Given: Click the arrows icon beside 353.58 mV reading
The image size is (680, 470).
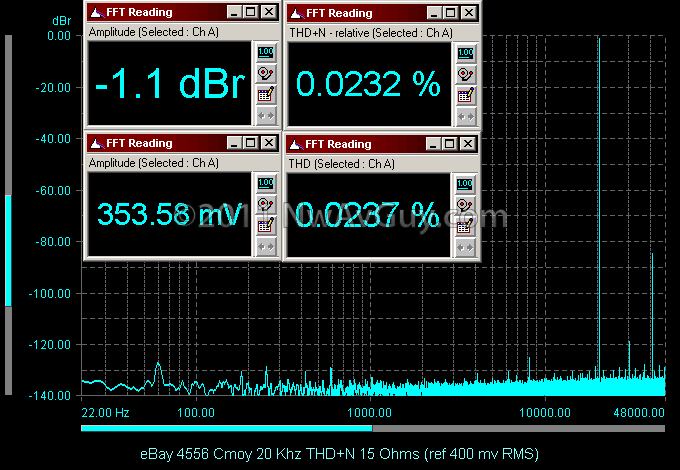Looking at the screenshot, I should click(266, 247).
